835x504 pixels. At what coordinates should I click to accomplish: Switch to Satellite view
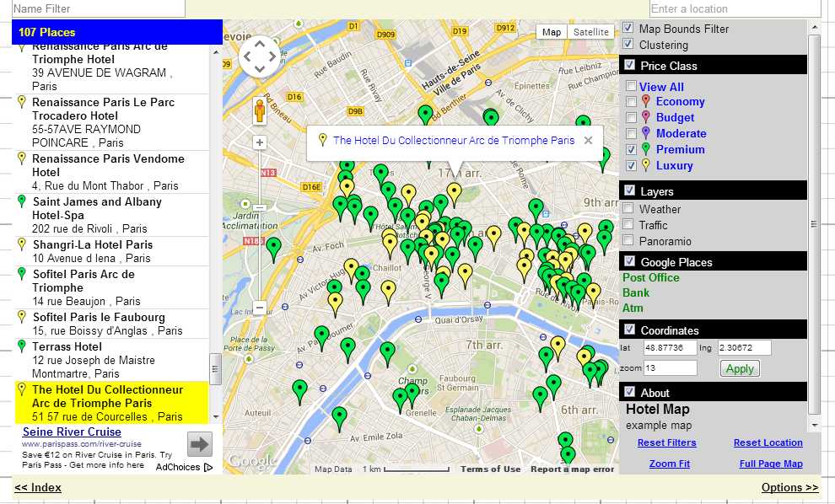click(x=590, y=32)
